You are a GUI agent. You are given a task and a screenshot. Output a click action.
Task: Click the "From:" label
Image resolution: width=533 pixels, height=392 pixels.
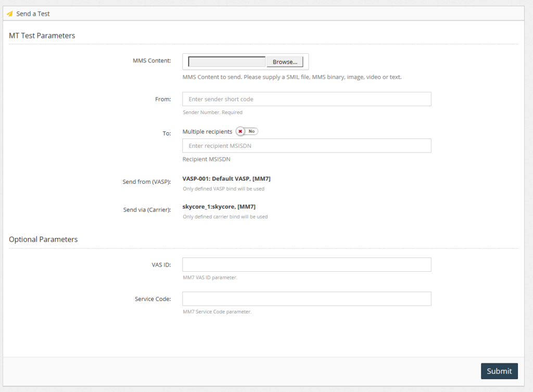pos(163,99)
